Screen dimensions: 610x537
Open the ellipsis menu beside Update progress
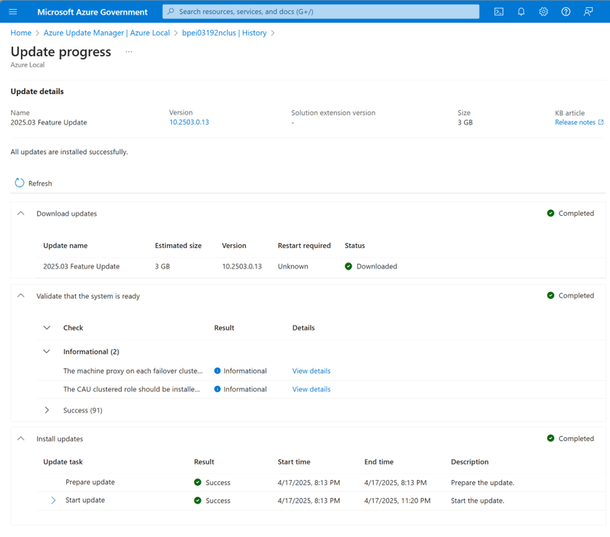pyautogui.click(x=129, y=52)
